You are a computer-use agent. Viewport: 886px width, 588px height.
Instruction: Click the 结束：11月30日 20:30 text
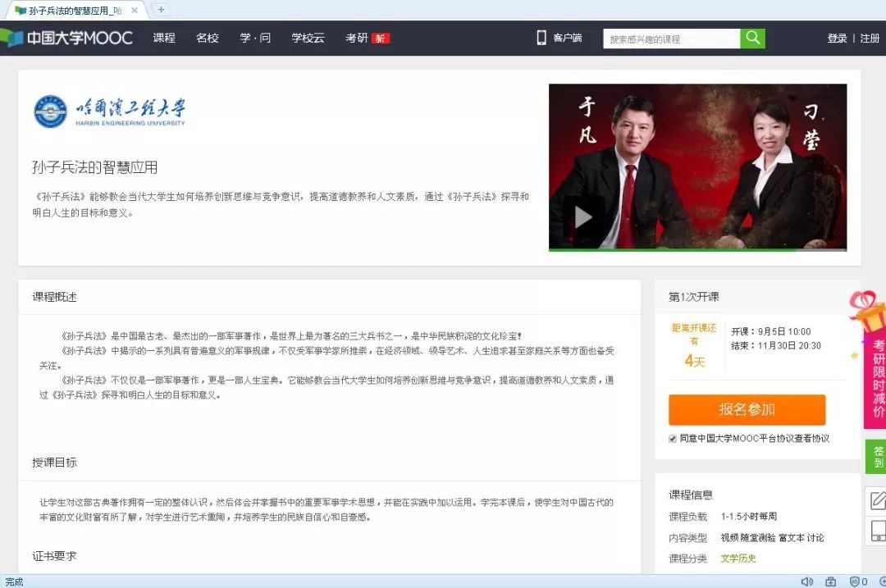point(776,346)
